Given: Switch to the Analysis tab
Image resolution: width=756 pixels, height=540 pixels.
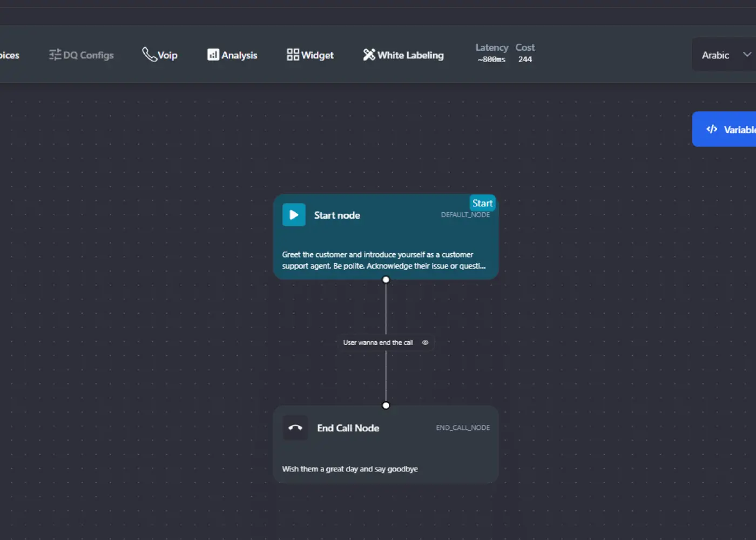Looking at the screenshot, I should 239,55.
